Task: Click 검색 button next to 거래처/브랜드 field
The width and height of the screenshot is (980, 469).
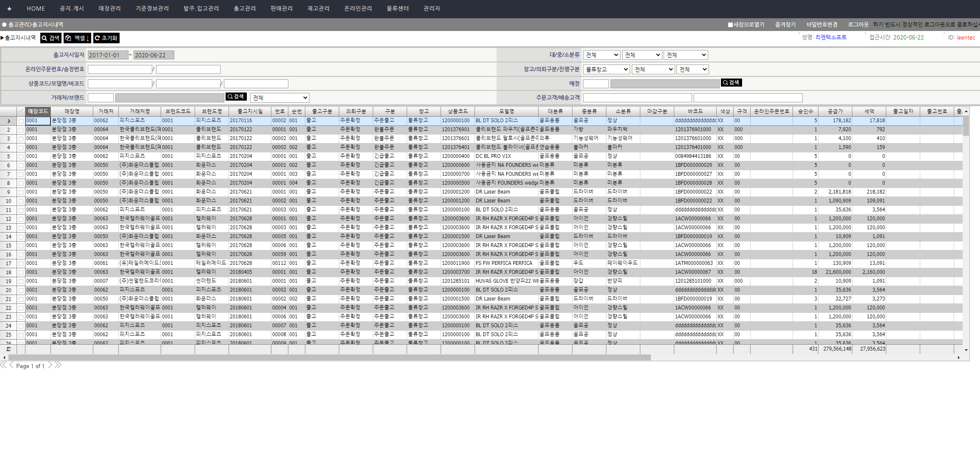Action: coord(236,97)
